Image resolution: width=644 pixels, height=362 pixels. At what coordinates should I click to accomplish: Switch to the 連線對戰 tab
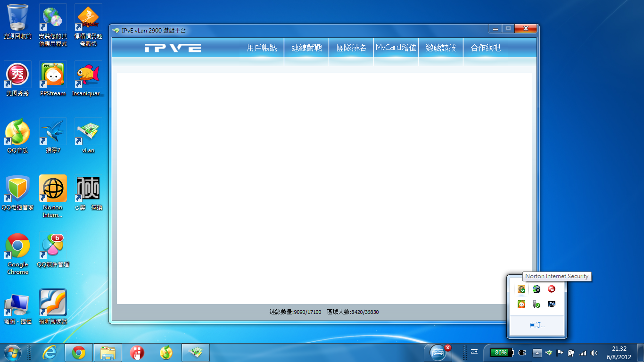[306, 48]
